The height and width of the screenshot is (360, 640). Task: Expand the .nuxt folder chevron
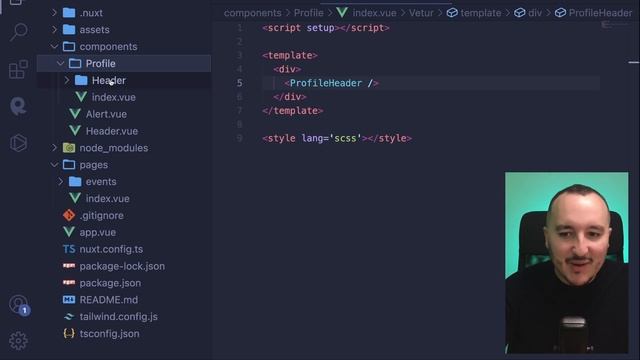pos(54,13)
